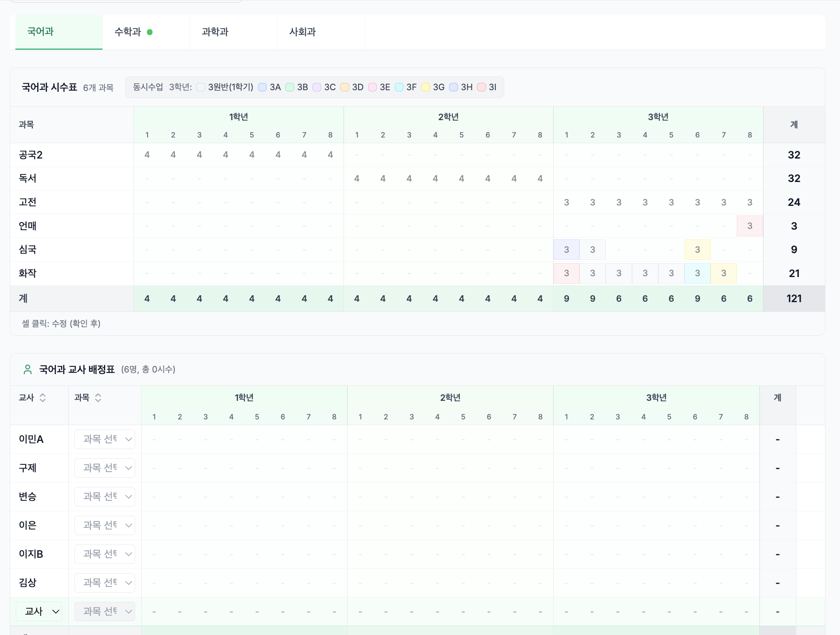Sort by 교사 column arrows
The image size is (840, 635).
tap(42, 398)
